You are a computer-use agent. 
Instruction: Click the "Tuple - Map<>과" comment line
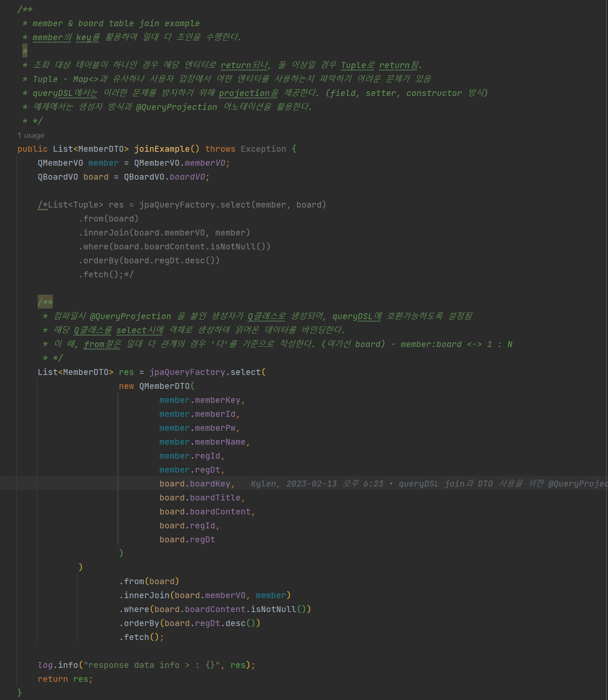227,79
